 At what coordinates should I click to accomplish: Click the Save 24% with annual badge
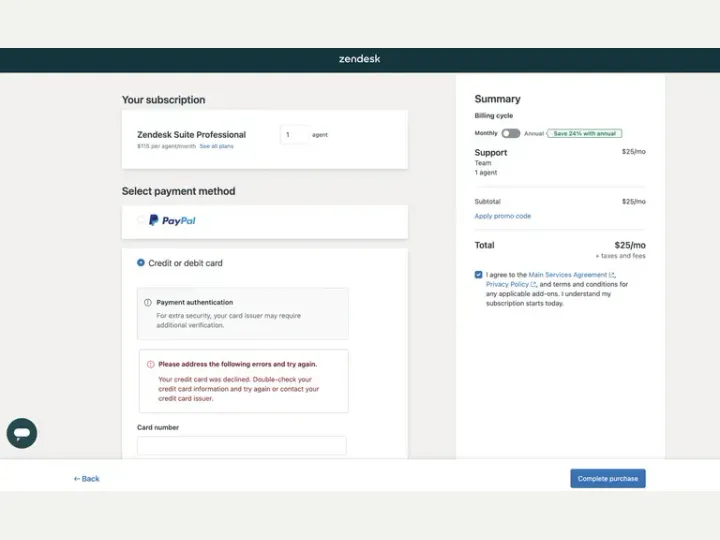584,133
